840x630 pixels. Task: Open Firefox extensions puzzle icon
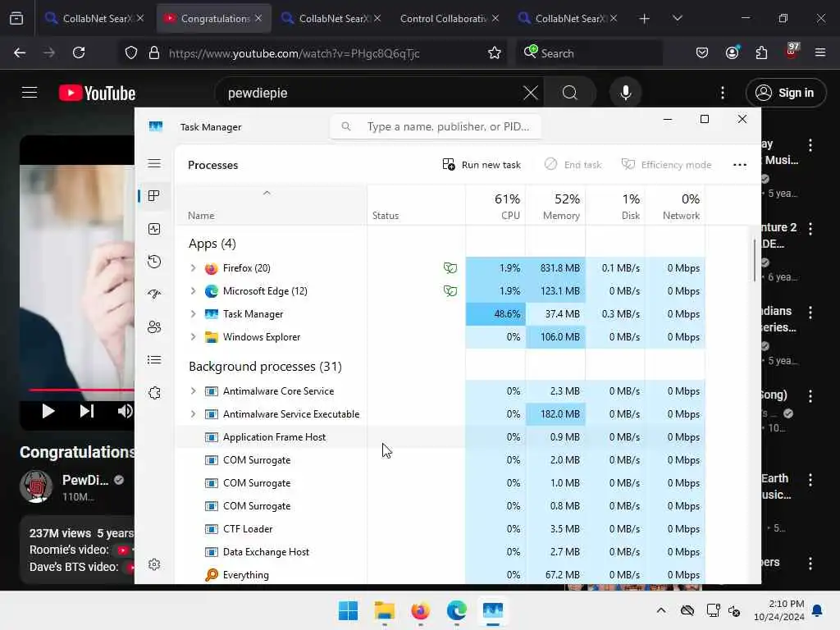(761, 52)
